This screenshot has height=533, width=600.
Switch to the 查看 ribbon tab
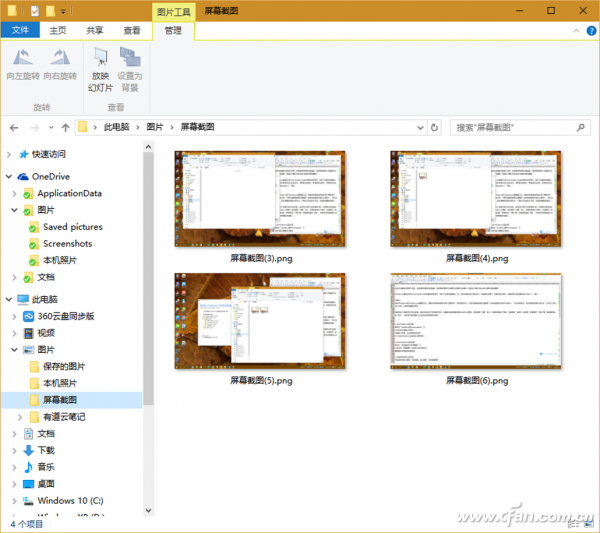pos(132,30)
